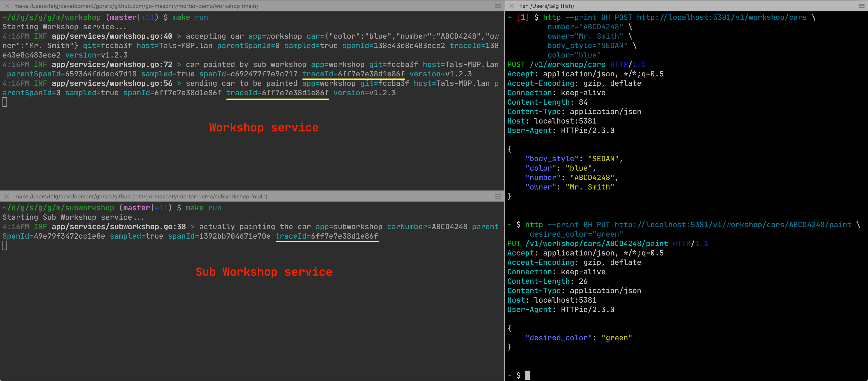Click the underlined traceId in subworkshop log

tap(326, 236)
